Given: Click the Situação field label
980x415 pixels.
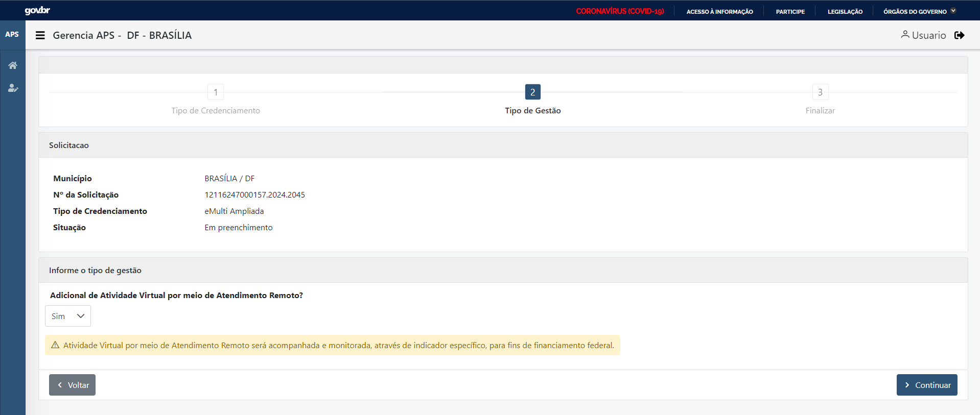Looking at the screenshot, I should [x=69, y=227].
